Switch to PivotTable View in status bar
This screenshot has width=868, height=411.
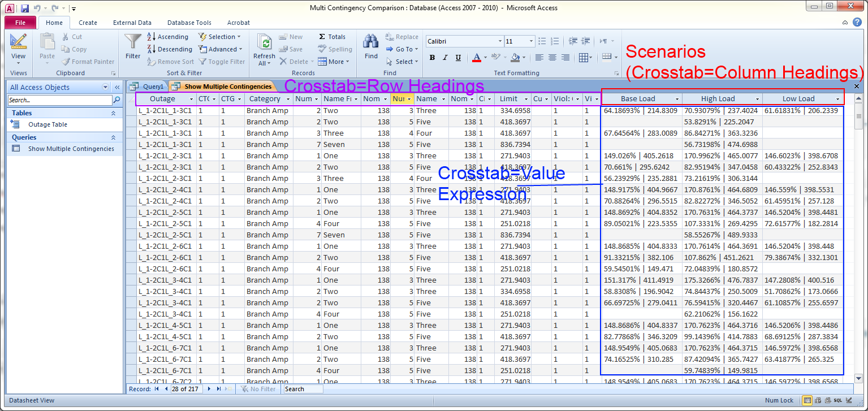(819, 400)
